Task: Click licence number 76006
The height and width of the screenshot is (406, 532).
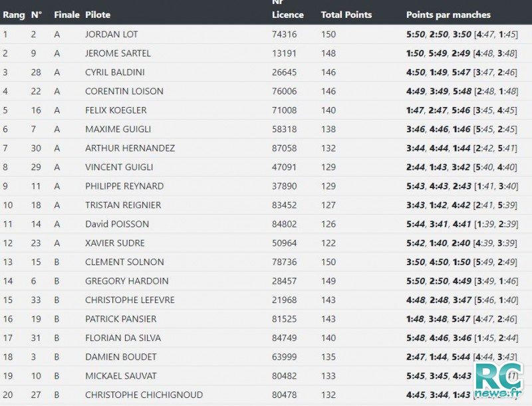Action: point(285,91)
